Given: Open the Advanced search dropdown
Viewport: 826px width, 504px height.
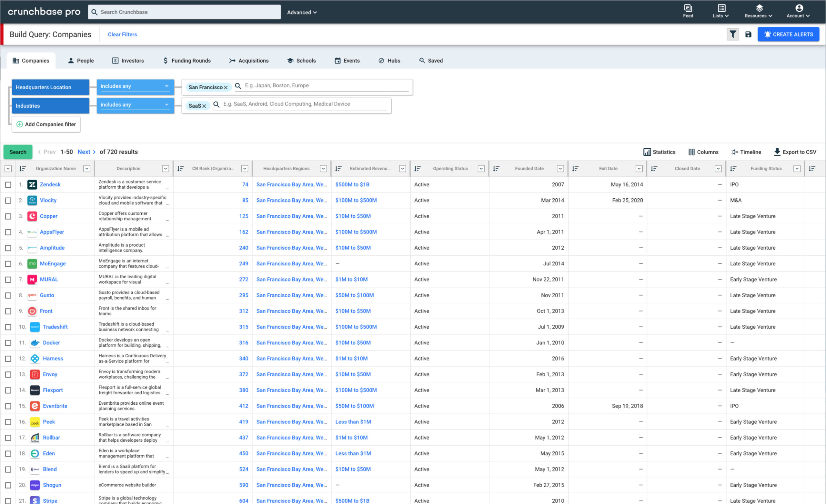Looking at the screenshot, I should point(301,12).
